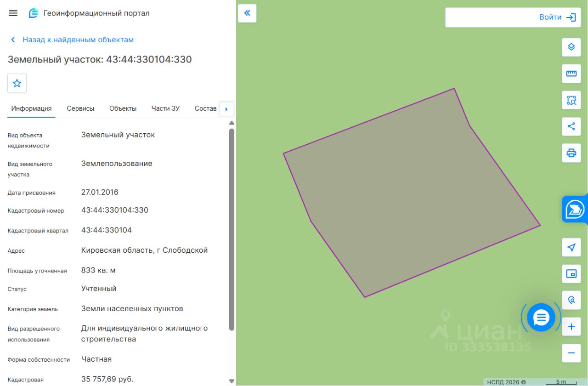Viewport: 588px width, 386px height.
Task: Switch to the Части ЗУ tab
Action: (x=165, y=108)
